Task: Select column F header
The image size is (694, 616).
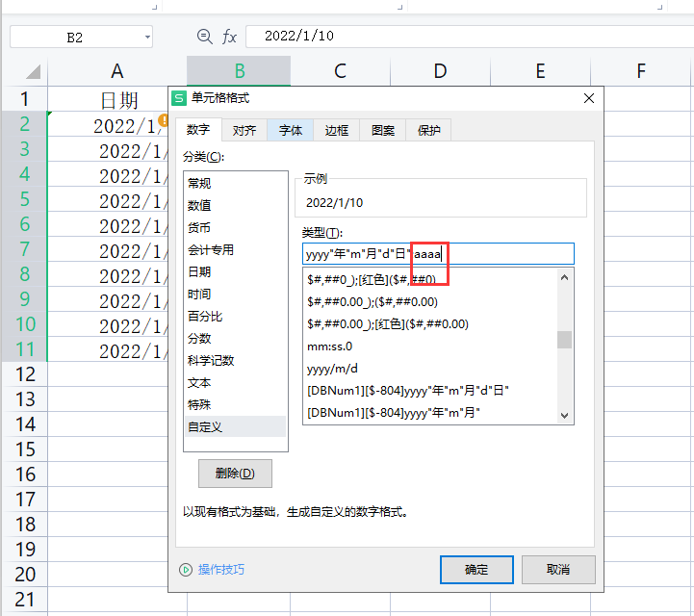Action: (x=641, y=71)
